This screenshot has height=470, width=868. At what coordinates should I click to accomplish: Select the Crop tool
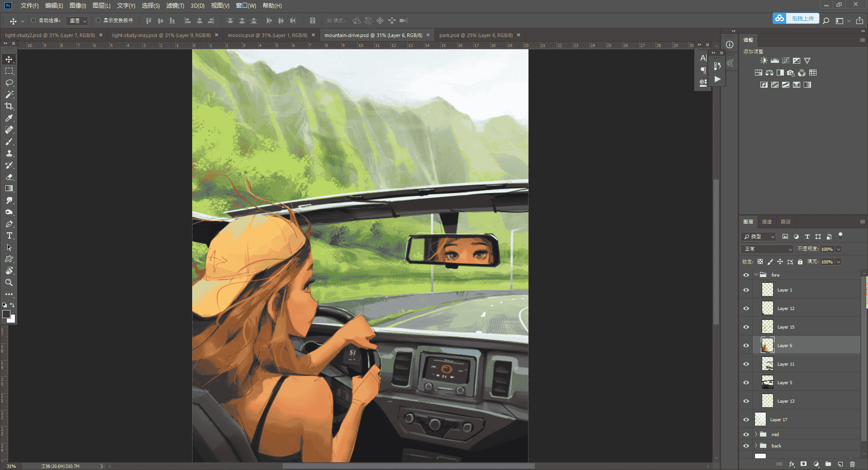[9, 106]
